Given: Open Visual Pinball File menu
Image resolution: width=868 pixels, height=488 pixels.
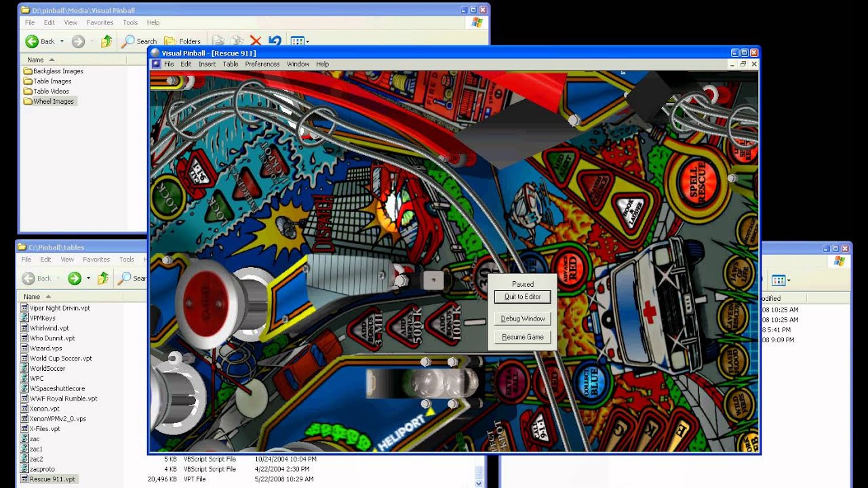Looking at the screenshot, I should [x=169, y=64].
